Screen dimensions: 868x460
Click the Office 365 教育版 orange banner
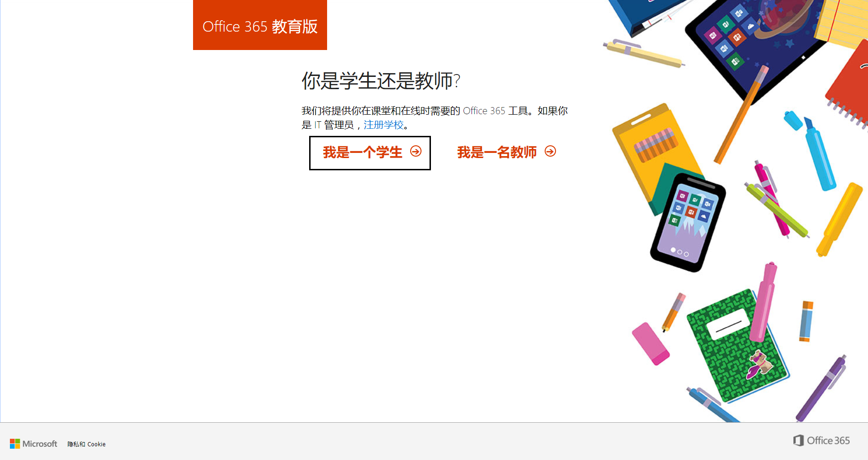point(260,25)
